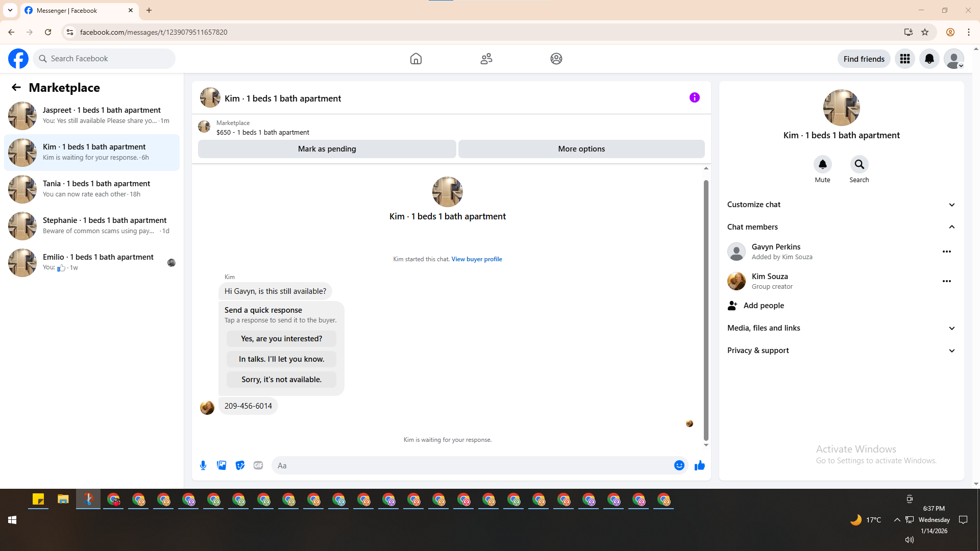Click the Mark as pending button
The width and height of the screenshot is (980, 551).
coord(327,149)
